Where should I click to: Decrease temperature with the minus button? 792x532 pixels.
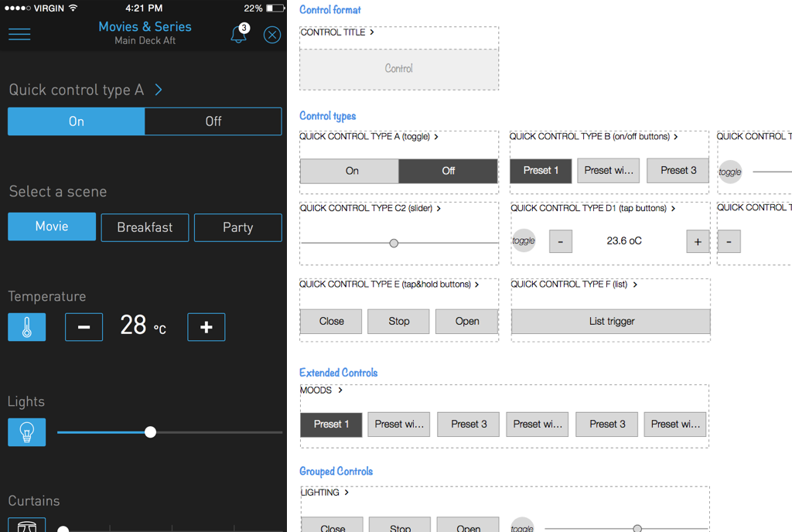coord(84,327)
